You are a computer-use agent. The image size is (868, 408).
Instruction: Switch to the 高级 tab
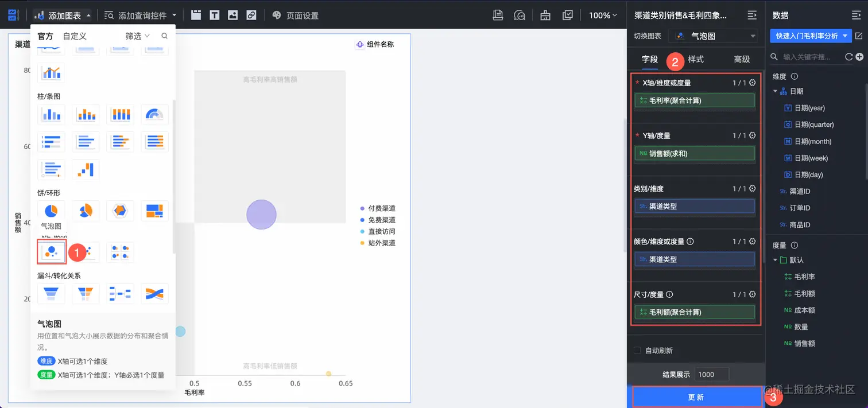pyautogui.click(x=742, y=59)
